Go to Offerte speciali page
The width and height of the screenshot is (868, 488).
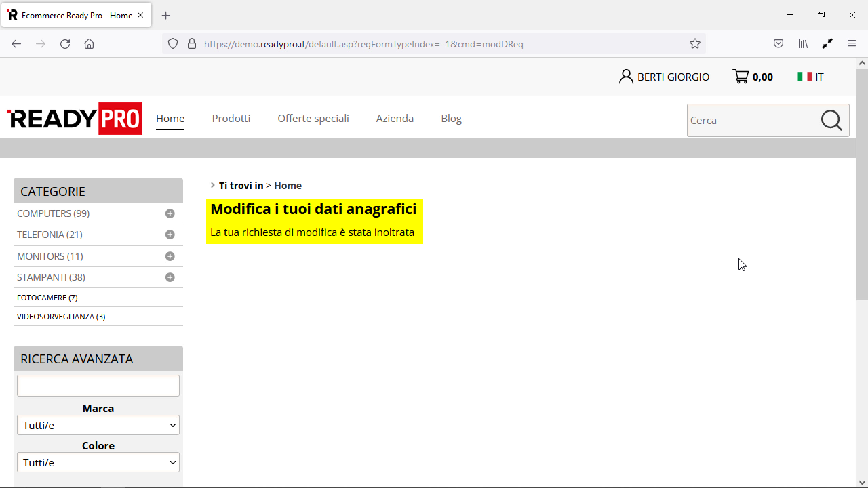(x=313, y=118)
